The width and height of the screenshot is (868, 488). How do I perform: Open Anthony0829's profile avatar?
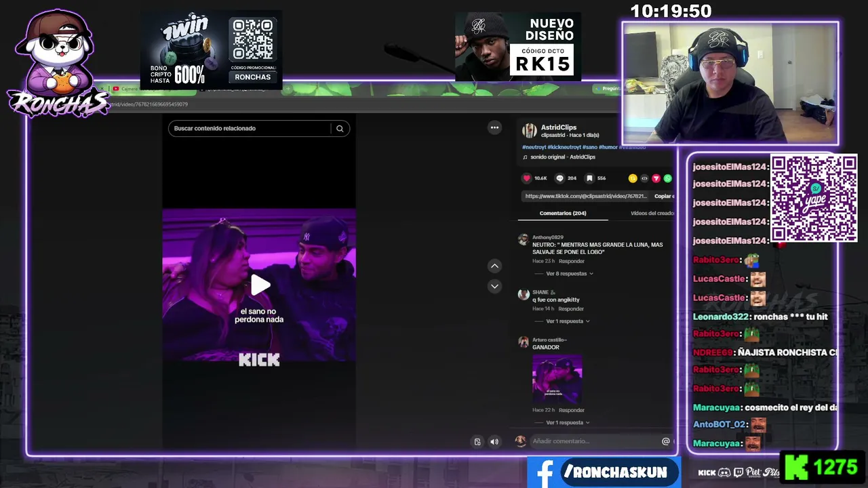pyautogui.click(x=523, y=239)
